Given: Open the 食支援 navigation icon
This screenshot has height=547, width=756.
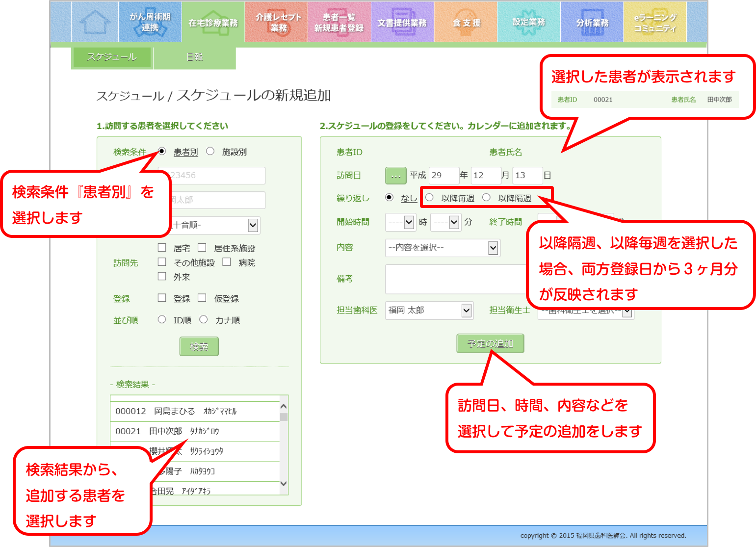Looking at the screenshot, I should point(466,22).
